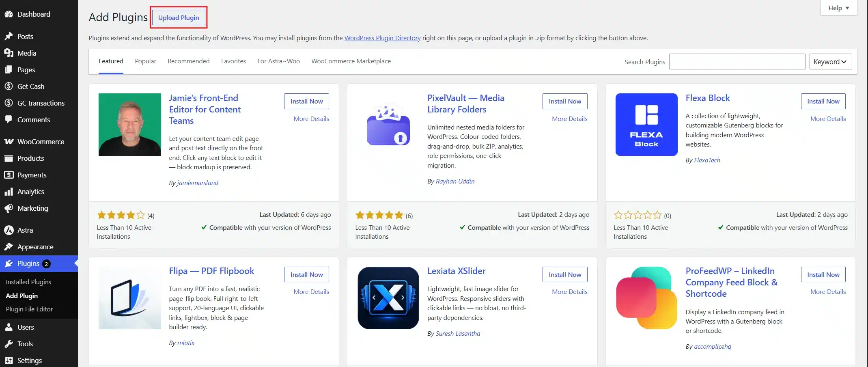View More Details for Jamie's Front-End Editor
Viewport: 868px width, 367px height.
pyautogui.click(x=311, y=119)
